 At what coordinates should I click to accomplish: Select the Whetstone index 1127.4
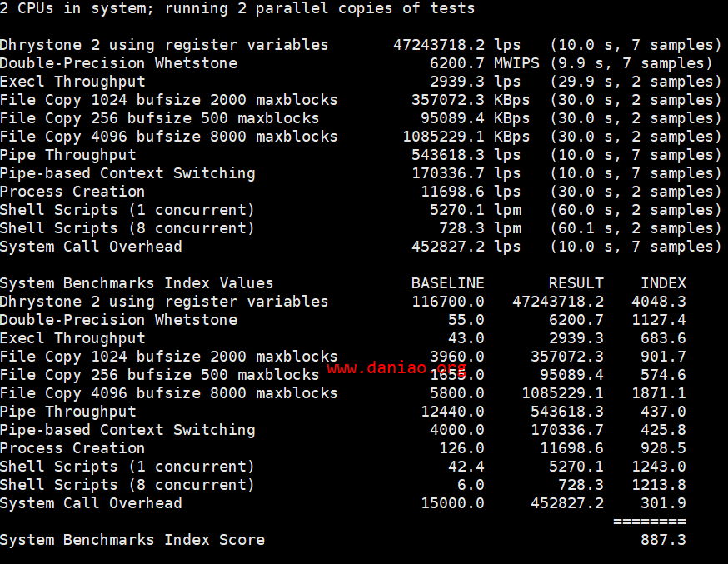658,320
